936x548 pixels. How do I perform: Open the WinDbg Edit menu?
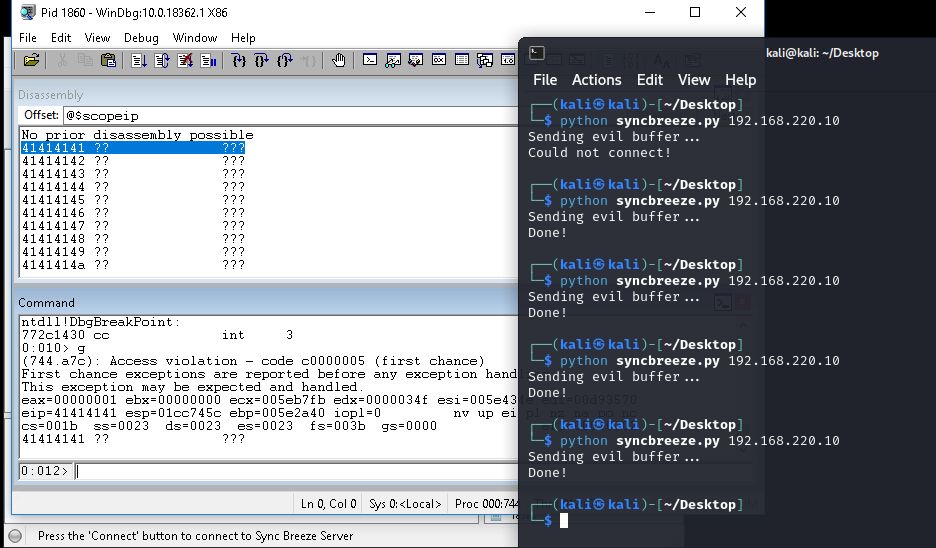coord(61,38)
